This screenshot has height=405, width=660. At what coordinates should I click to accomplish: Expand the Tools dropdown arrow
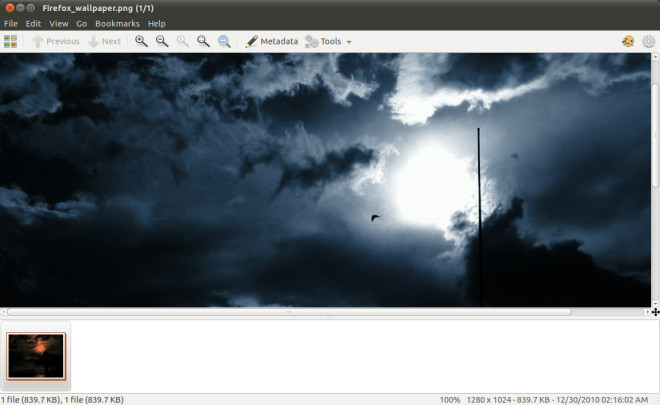(349, 42)
